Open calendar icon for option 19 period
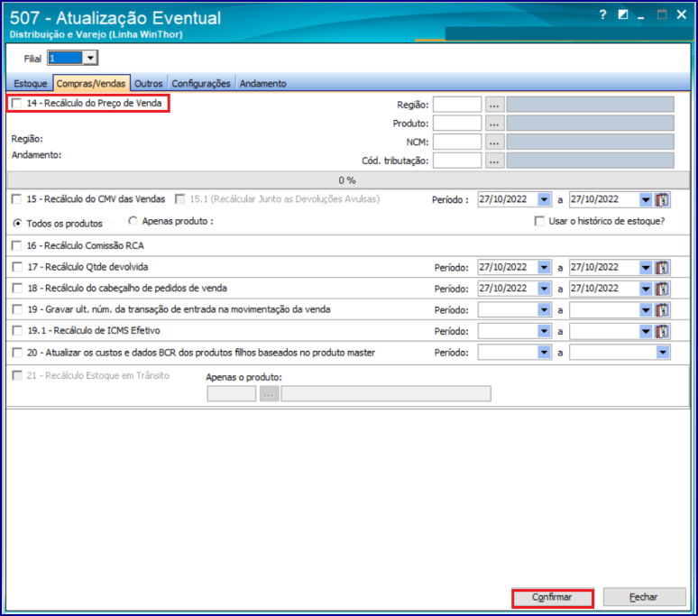 [x=663, y=309]
